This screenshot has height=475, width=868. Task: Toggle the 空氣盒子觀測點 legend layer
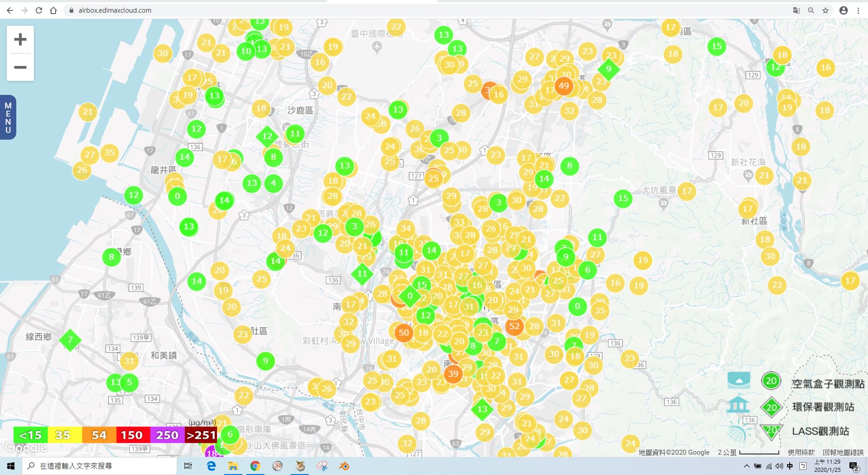point(828,384)
